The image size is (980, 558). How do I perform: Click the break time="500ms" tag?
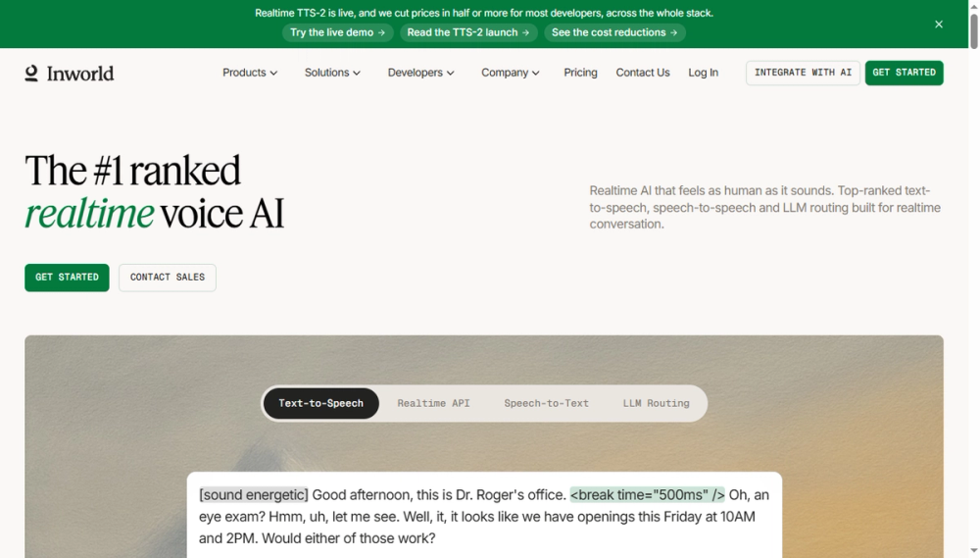pyautogui.click(x=648, y=495)
